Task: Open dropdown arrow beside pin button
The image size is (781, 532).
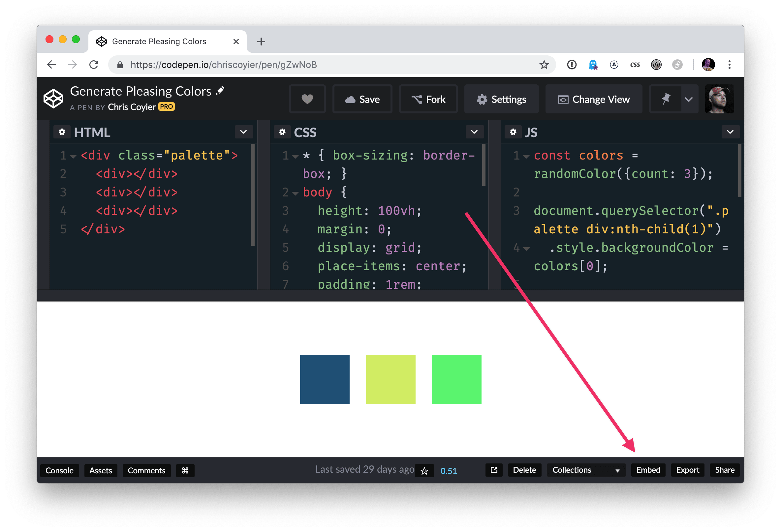Action: [x=689, y=99]
